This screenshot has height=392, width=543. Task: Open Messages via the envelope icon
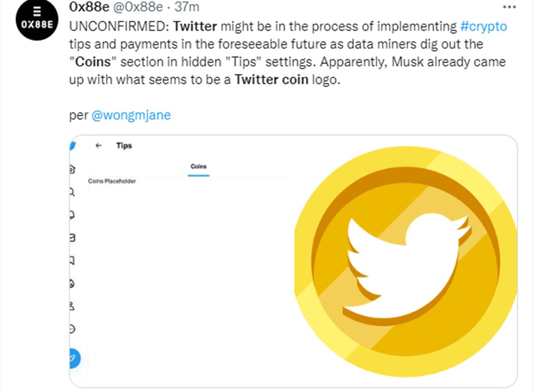[x=72, y=237]
